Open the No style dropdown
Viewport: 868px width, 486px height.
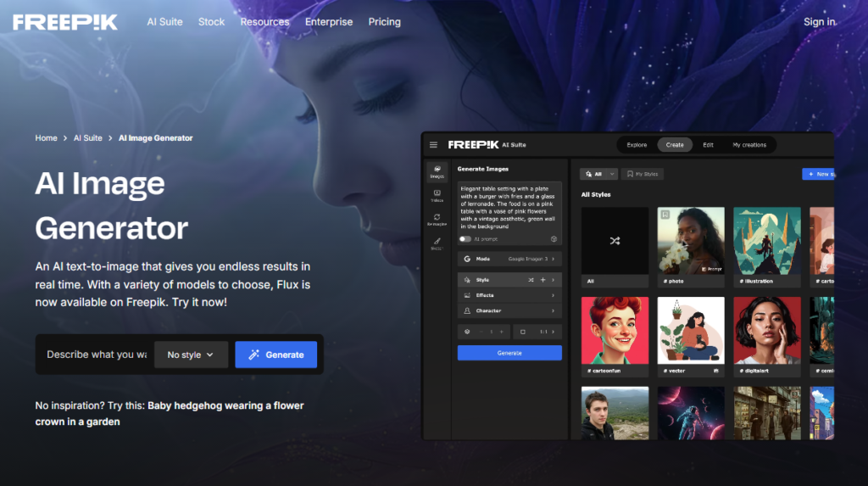[191, 355]
